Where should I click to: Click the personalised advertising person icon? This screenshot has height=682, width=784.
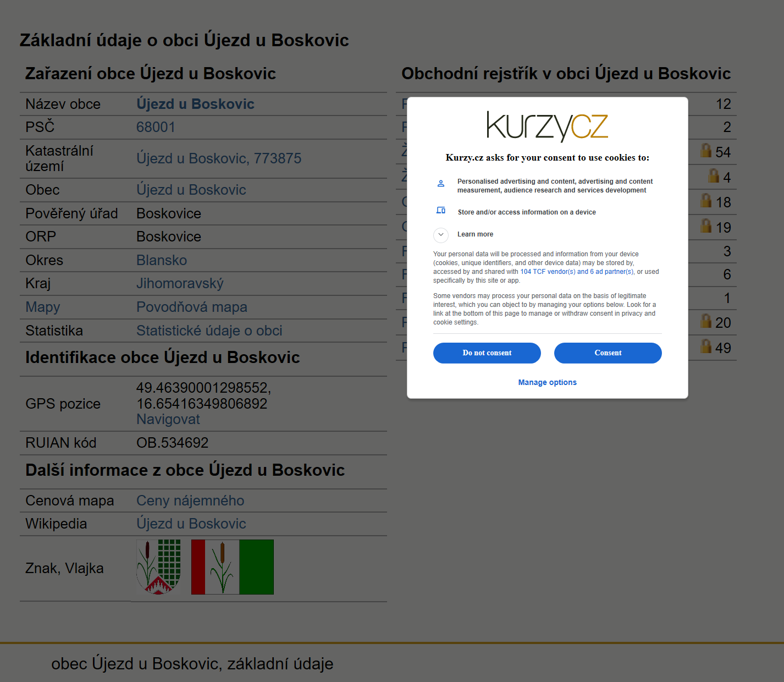[440, 183]
